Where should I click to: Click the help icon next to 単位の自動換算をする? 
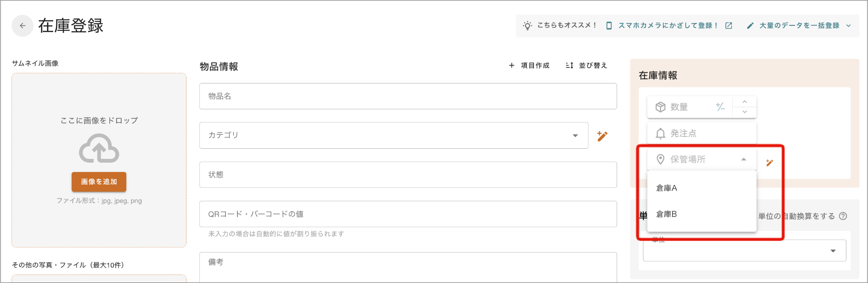click(843, 216)
